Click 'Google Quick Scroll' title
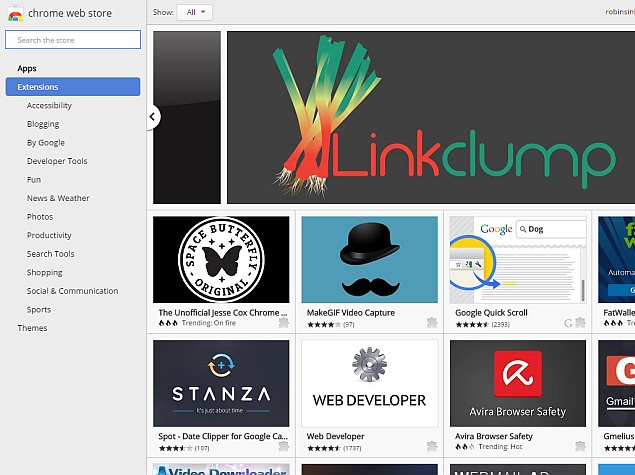This screenshot has width=635, height=475. pos(491,313)
